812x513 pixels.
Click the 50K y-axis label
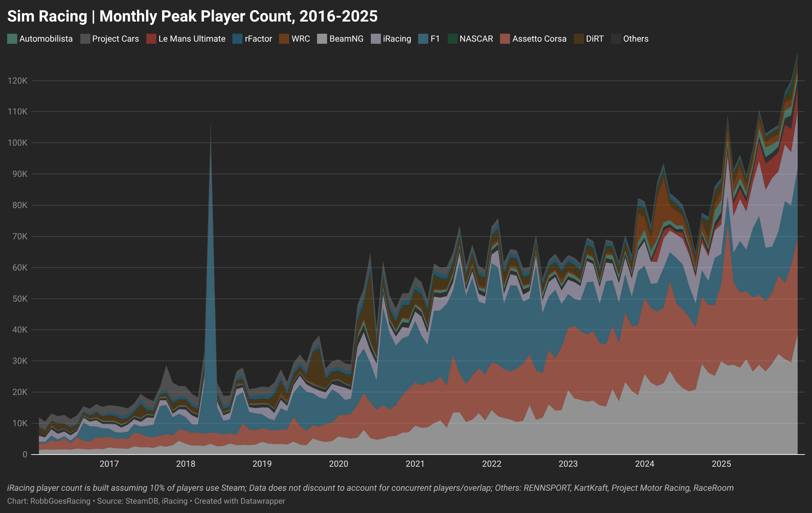(20, 299)
